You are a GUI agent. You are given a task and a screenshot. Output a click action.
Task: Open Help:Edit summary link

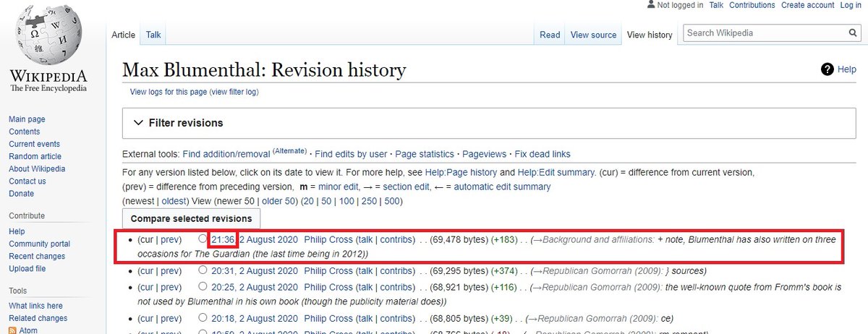click(x=556, y=173)
